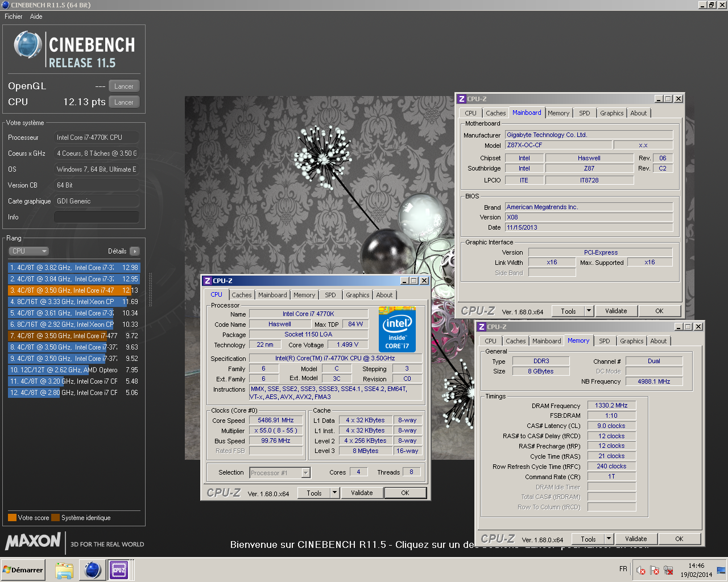
Task: Click the Z icon in Memory window title
Action: tap(482, 327)
